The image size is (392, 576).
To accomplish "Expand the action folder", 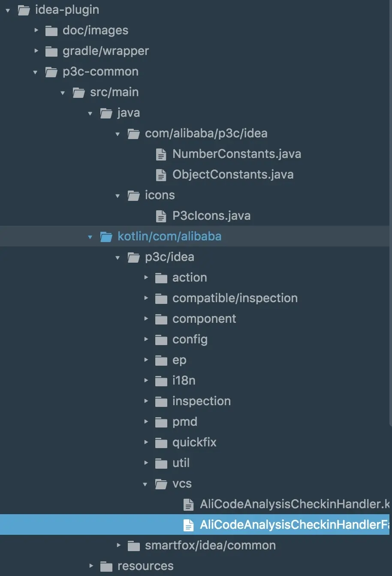I will click(146, 278).
